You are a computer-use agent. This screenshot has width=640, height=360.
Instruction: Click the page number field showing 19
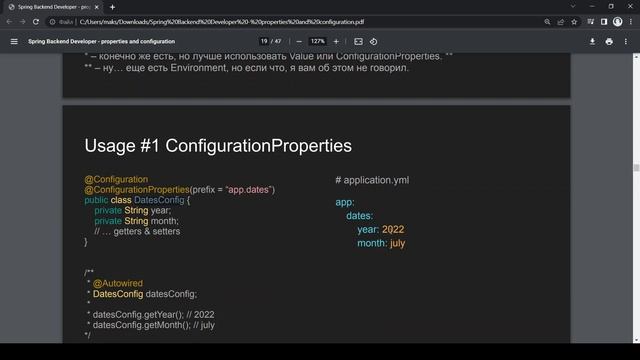[x=264, y=42]
